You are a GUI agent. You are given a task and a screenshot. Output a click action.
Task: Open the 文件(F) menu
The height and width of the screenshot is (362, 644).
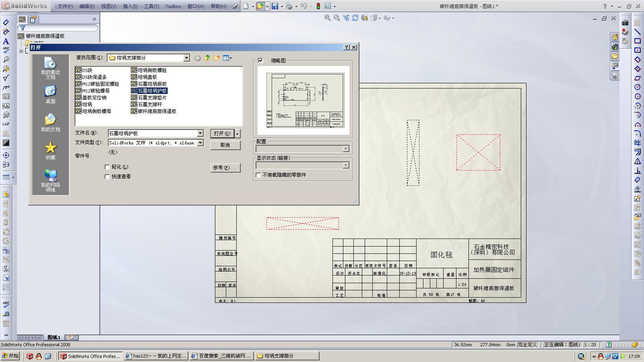click(65, 6)
